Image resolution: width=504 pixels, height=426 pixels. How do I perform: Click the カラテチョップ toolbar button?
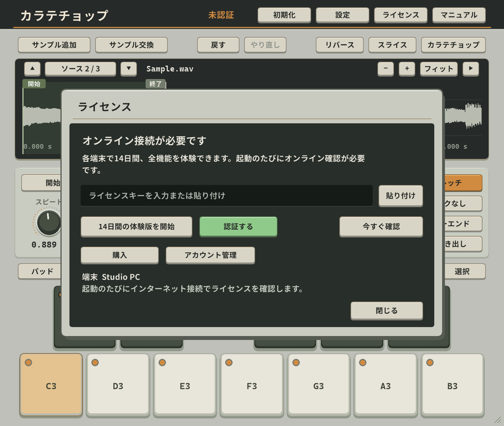coord(453,45)
